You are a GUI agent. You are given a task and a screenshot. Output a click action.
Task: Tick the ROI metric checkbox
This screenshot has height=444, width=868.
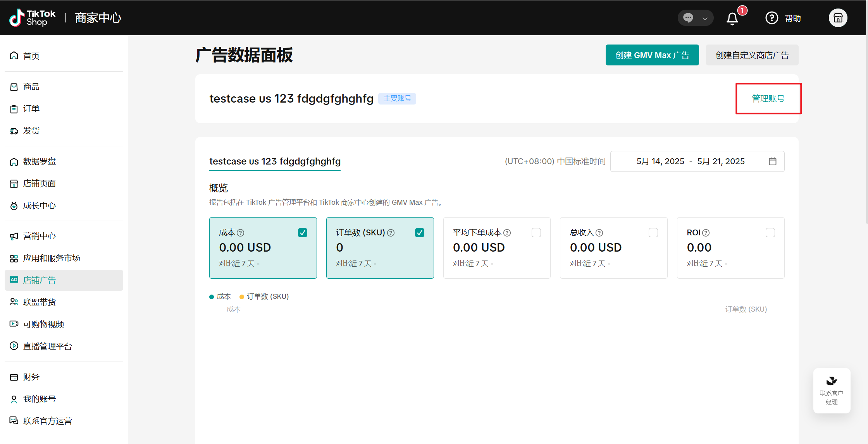pos(770,233)
